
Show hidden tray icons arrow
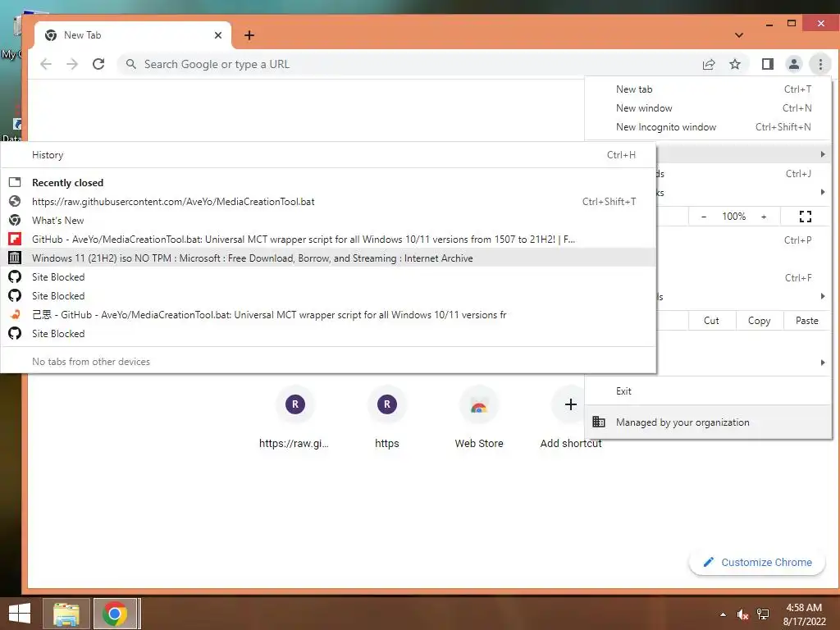point(724,614)
